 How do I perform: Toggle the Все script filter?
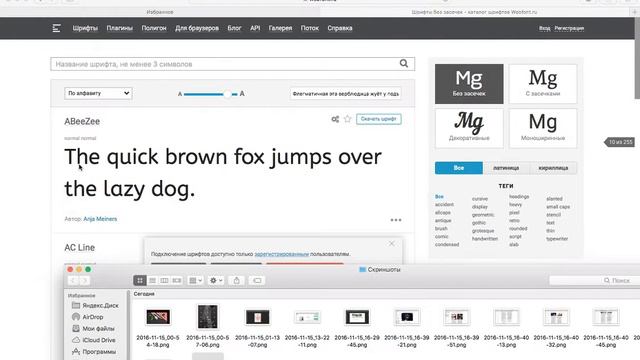pyautogui.click(x=459, y=168)
